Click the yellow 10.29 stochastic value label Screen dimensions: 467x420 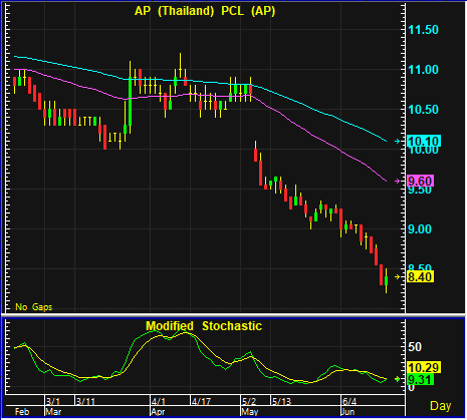424,367
